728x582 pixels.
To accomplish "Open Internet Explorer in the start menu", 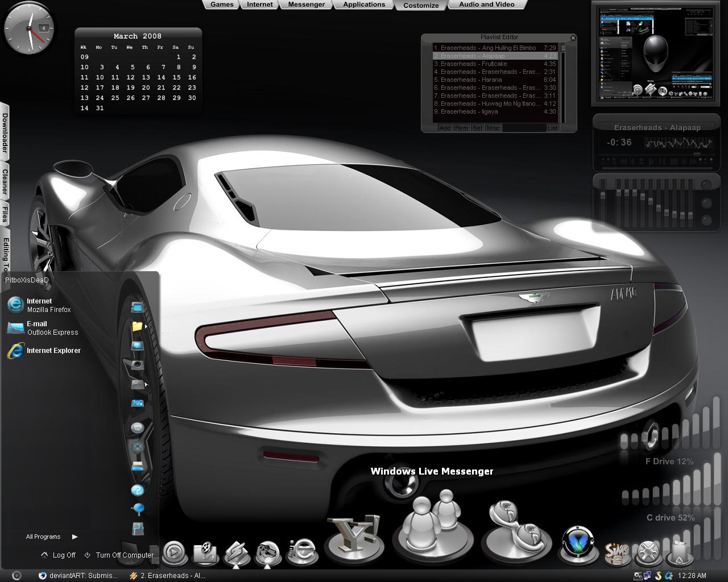I will click(44, 351).
